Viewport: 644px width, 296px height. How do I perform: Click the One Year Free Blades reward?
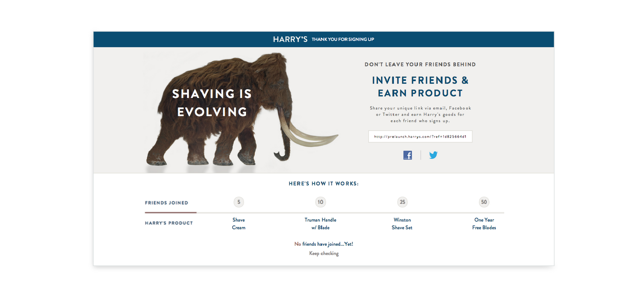pos(484,224)
